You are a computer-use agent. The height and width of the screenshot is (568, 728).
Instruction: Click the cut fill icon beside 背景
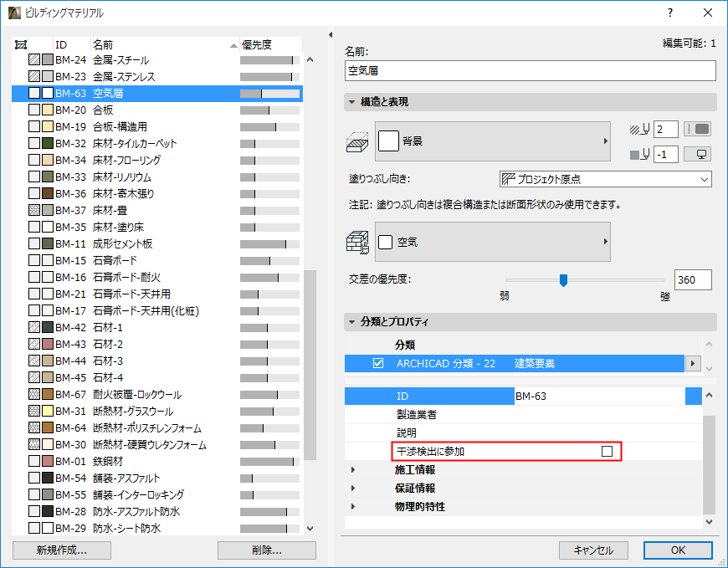coord(358,141)
